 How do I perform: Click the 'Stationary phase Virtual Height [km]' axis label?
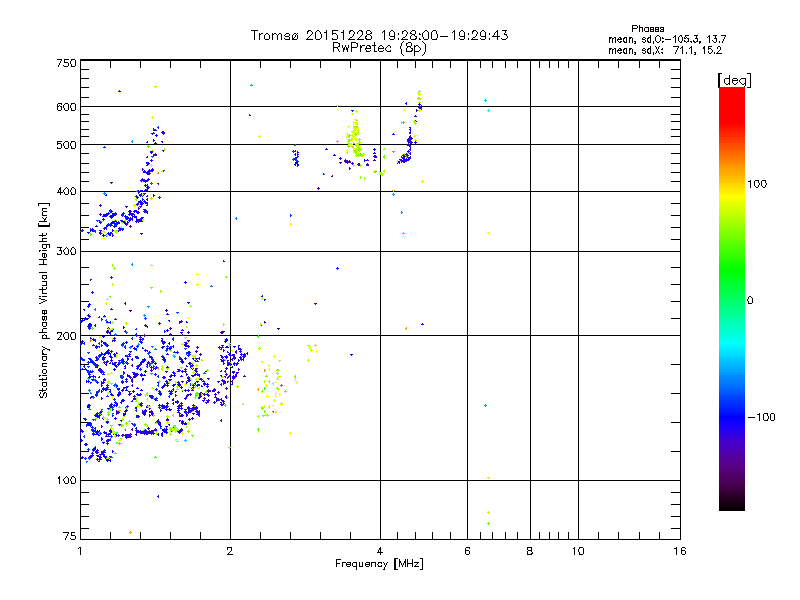point(44,301)
